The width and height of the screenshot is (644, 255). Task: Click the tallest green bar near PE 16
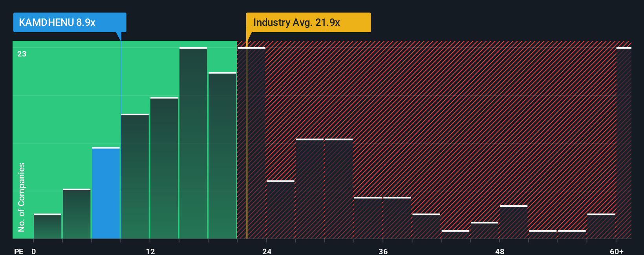tap(193, 143)
